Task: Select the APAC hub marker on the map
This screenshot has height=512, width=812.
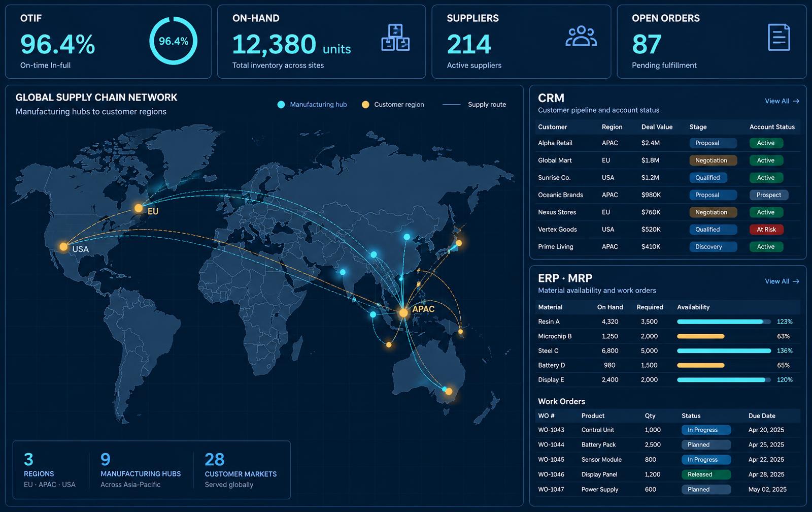Action: click(x=403, y=313)
